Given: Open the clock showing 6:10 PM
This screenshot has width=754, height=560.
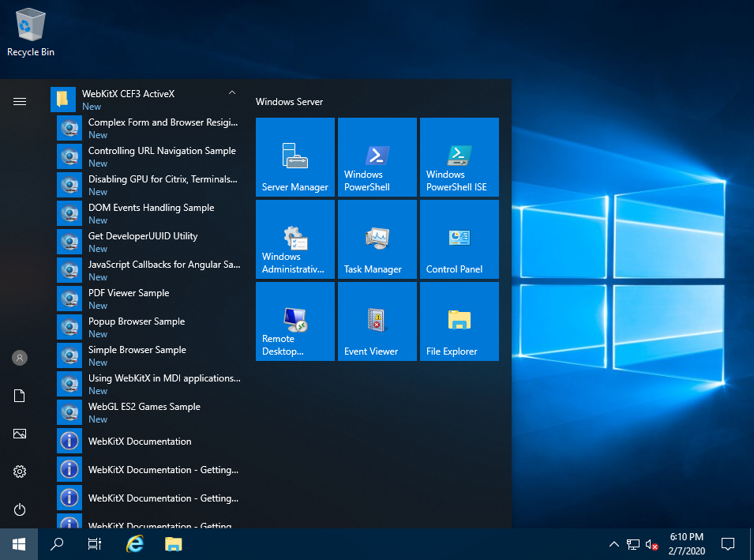Looking at the screenshot, I should coord(687,544).
